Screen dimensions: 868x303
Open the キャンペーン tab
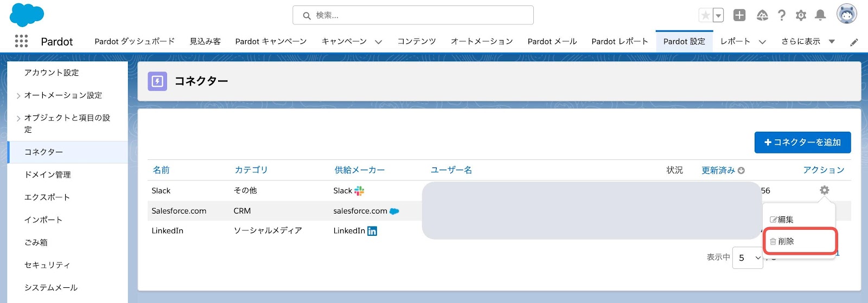[x=344, y=41]
